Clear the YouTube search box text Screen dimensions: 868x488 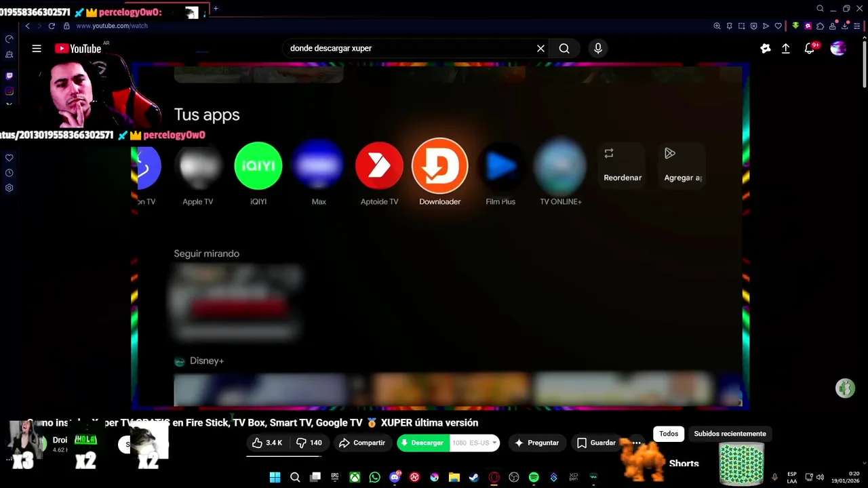540,48
